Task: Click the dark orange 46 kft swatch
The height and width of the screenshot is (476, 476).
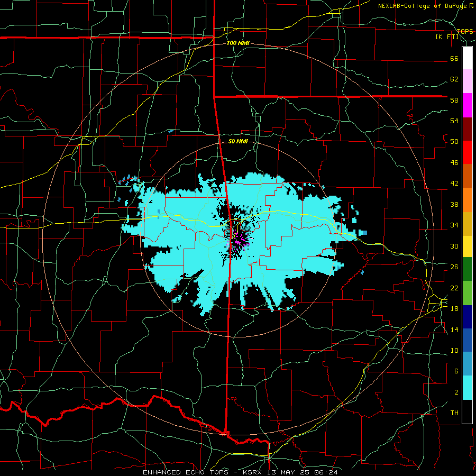Action: pos(467,176)
